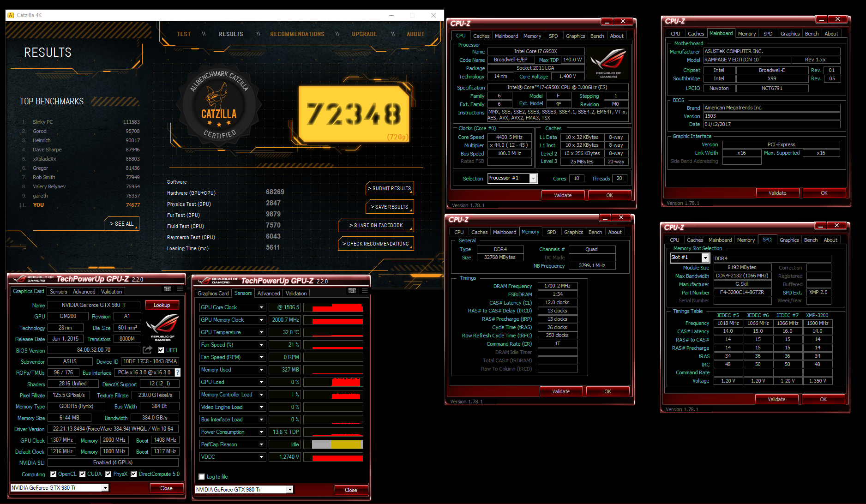This screenshot has width=866, height=504.
Task: Click the ROG logo in CPU-Z CPU tab
Action: [608, 63]
